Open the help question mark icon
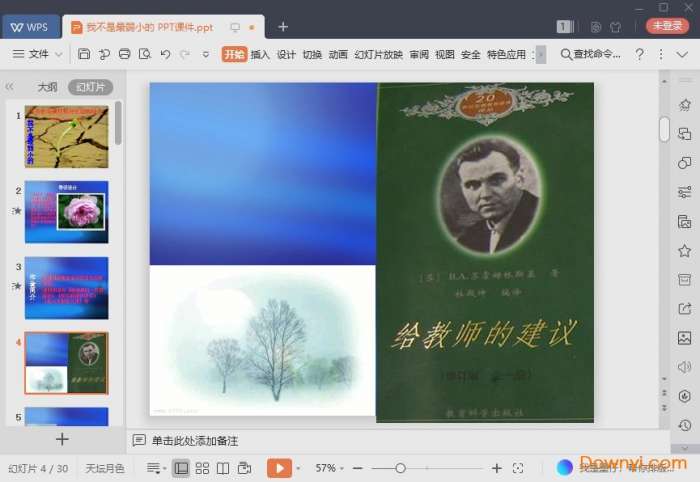Image resolution: width=700 pixels, height=482 pixels. (x=639, y=54)
